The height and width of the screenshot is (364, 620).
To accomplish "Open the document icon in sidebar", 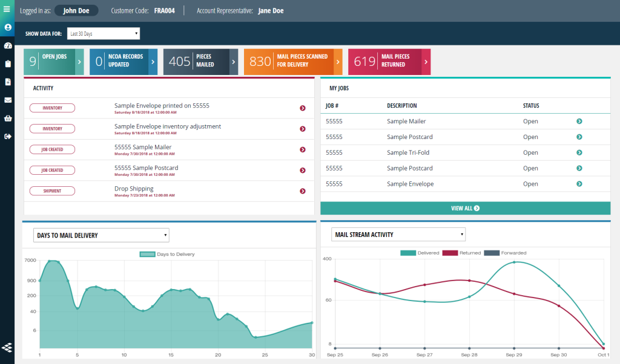I will (7, 82).
